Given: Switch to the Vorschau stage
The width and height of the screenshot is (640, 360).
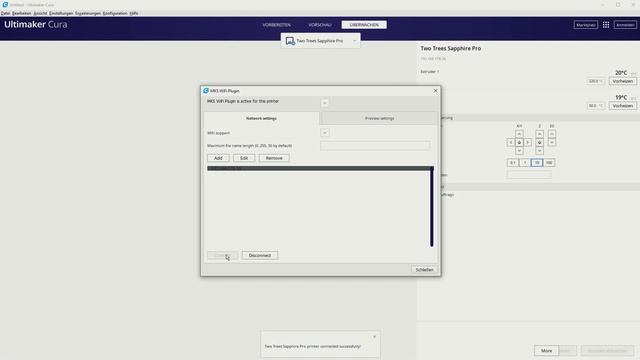Looking at the screenshot, I should 320,25.
